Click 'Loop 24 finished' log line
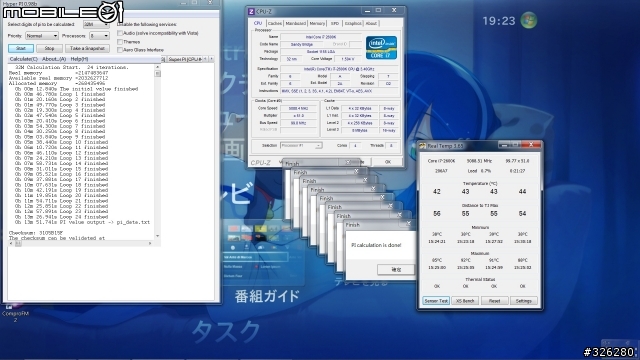 [62, 217]
